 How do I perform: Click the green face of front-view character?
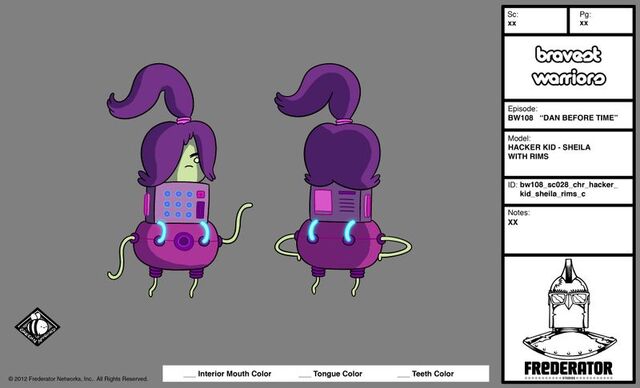click(189, 162)
